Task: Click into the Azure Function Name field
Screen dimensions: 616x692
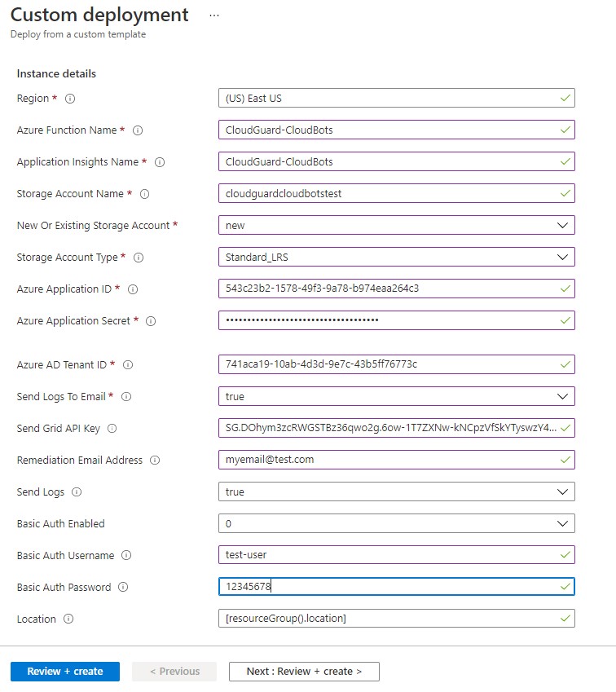Action: click(x=396, y=130)
